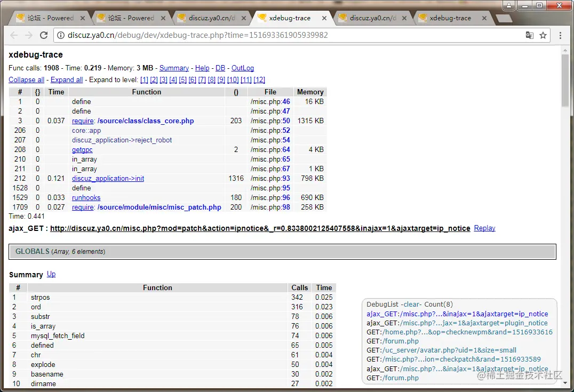Viewport: 574px width, 392px height.
Task: Click the browser back arrow
Action: pos(14,35)
